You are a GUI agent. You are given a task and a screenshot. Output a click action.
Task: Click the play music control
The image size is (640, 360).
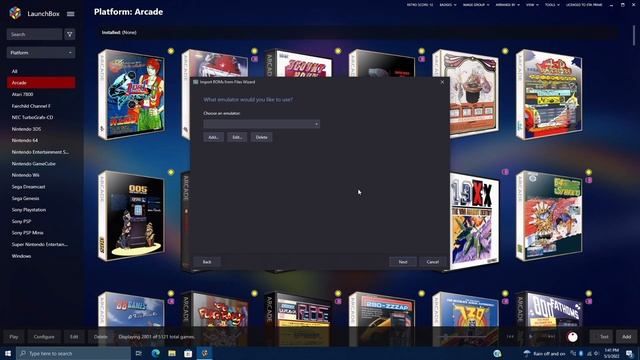[531, 337]
